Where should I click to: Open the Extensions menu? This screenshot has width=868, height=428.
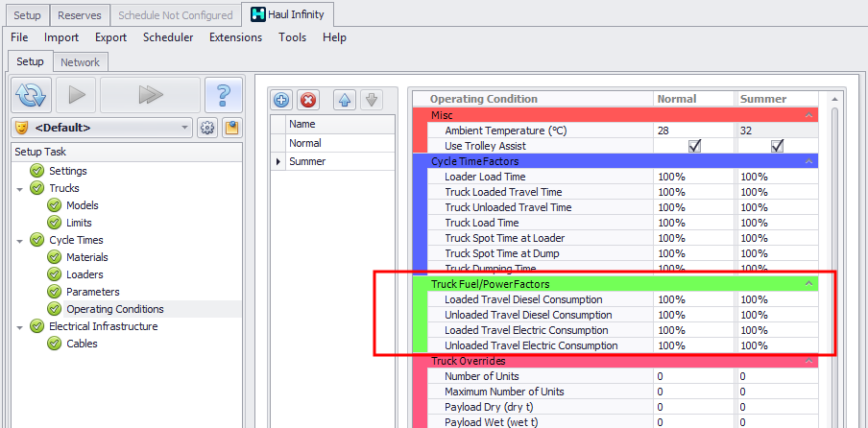tap(236, 37)
